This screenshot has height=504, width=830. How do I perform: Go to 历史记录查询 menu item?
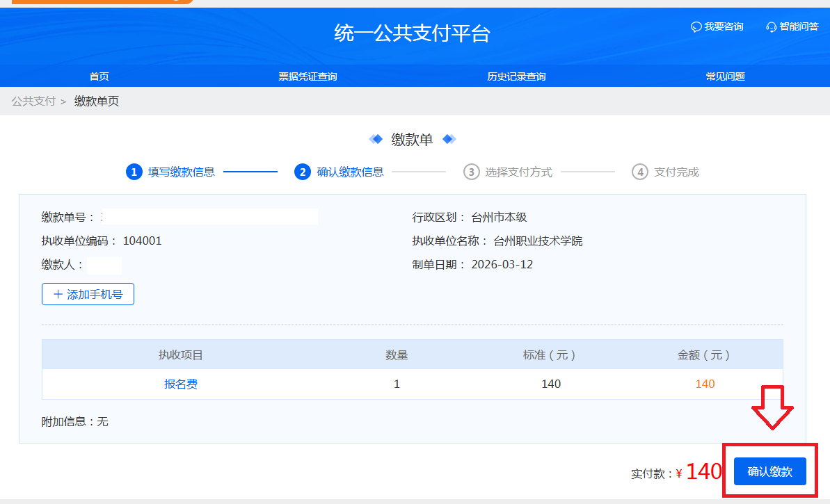coord(516,76)
